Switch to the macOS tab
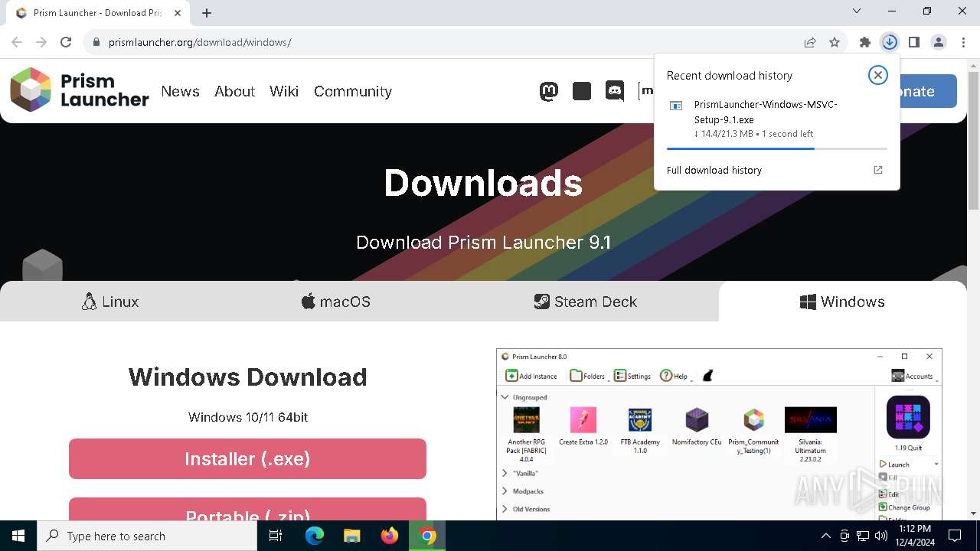980x551 pixels. (x=335, y=302)
